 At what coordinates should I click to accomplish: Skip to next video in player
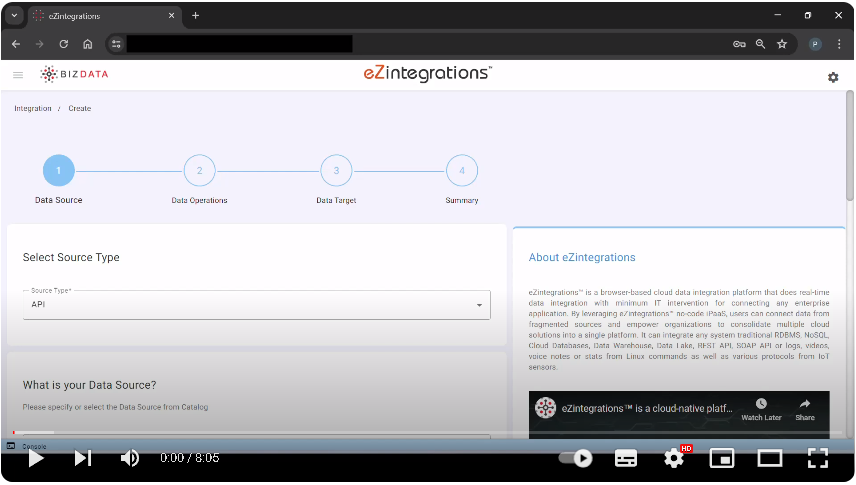[x=83, y=458]
